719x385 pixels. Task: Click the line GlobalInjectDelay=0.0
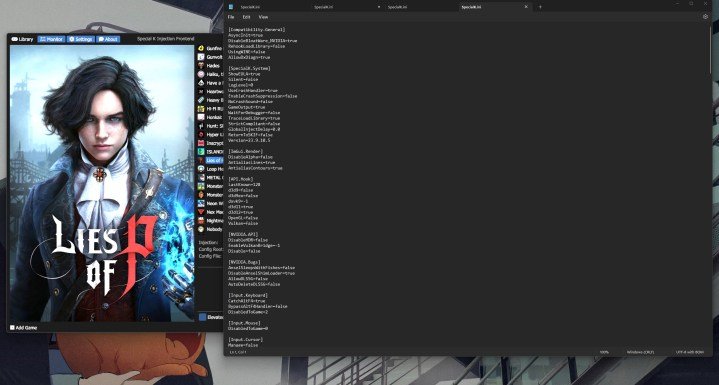254,129
